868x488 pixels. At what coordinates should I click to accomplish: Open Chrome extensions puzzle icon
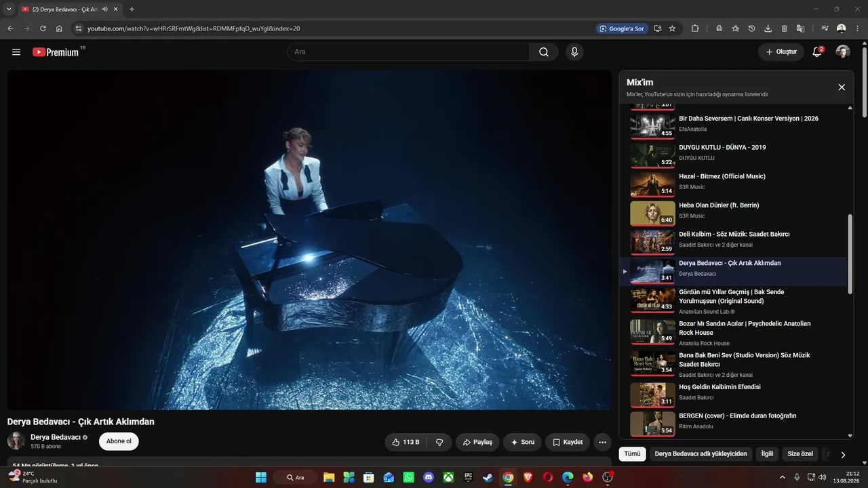(x=695, y=28)
